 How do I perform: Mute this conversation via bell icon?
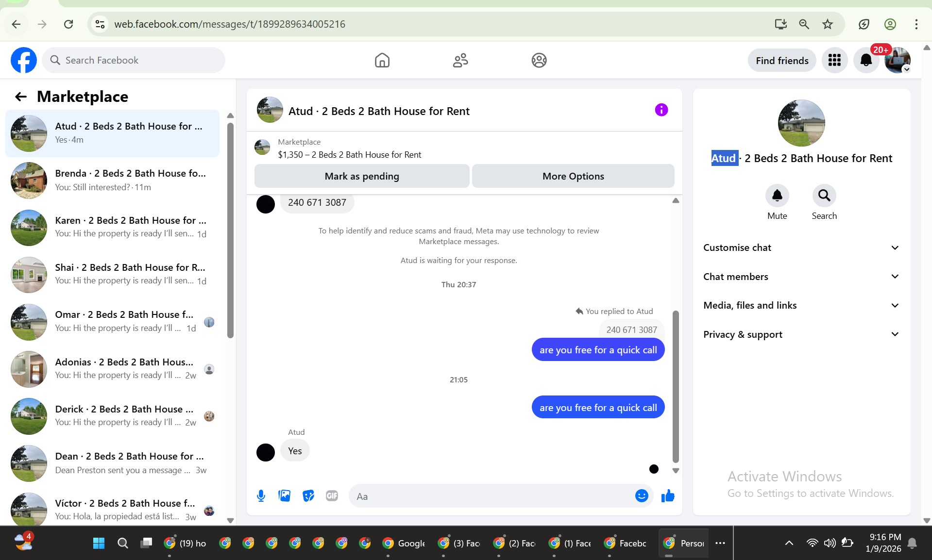(x=777, y=196)
